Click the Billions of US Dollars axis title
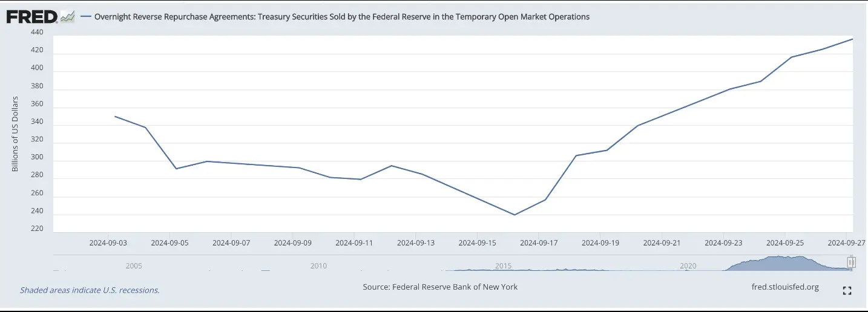Image resolution: width=868 pixels, height=312 pixels. (15, 134)
